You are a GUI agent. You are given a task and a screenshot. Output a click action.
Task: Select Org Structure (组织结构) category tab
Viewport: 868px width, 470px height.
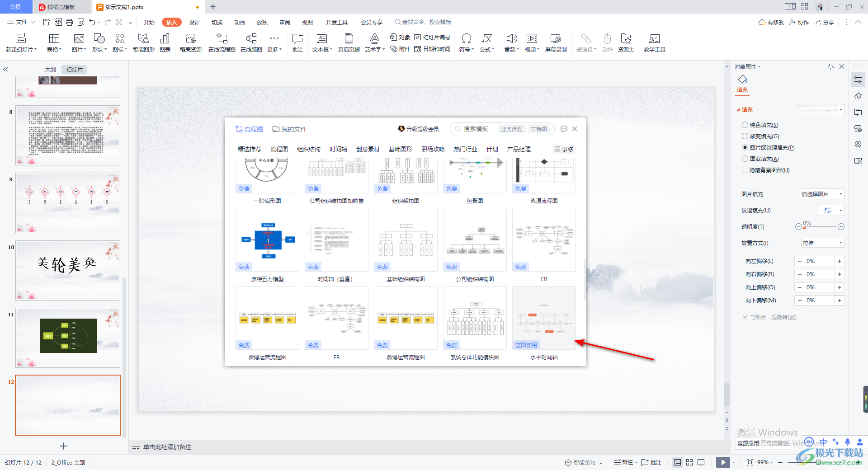click(x=309, y=150)
